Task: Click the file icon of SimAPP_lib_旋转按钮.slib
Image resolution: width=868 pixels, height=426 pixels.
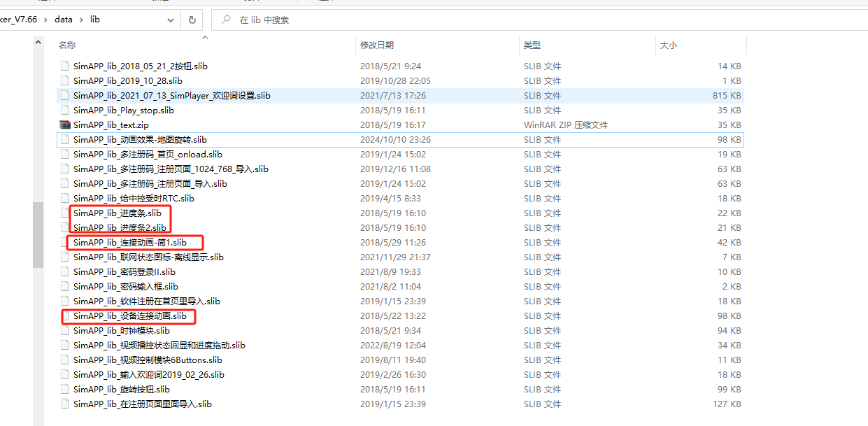Action: click(65, 390)
